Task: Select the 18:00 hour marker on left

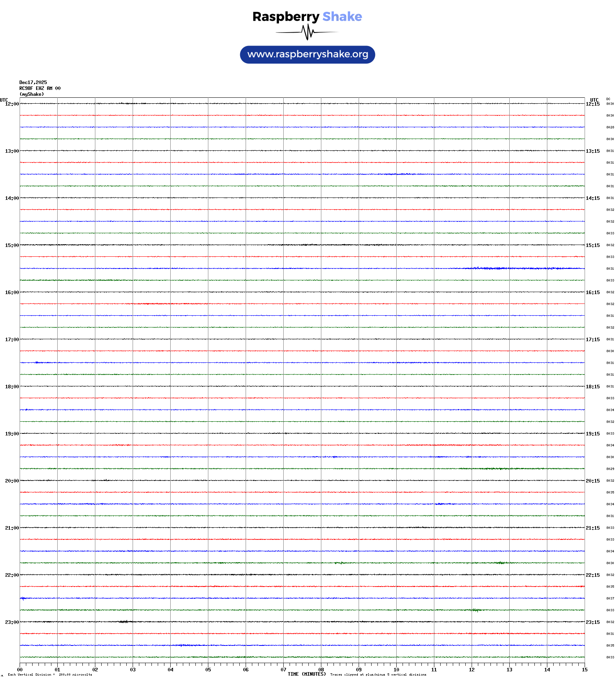Action: (x=12, y=387)
